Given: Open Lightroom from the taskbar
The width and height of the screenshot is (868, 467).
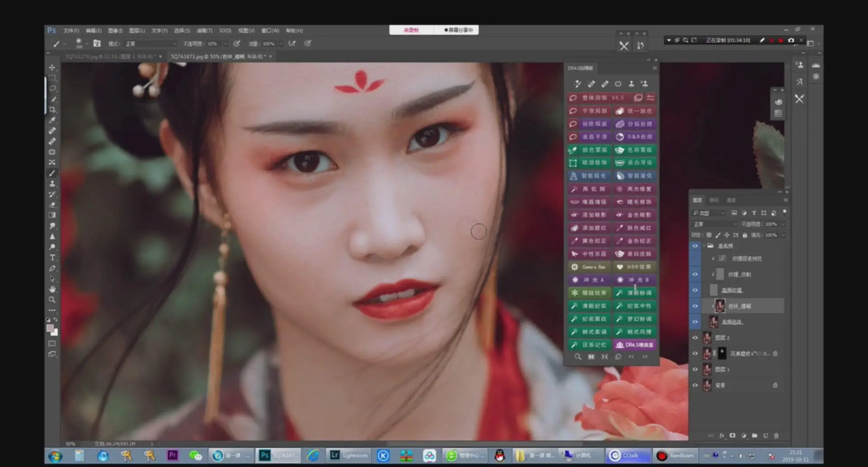Looking at the screenshot, I should tap(349, 455).
